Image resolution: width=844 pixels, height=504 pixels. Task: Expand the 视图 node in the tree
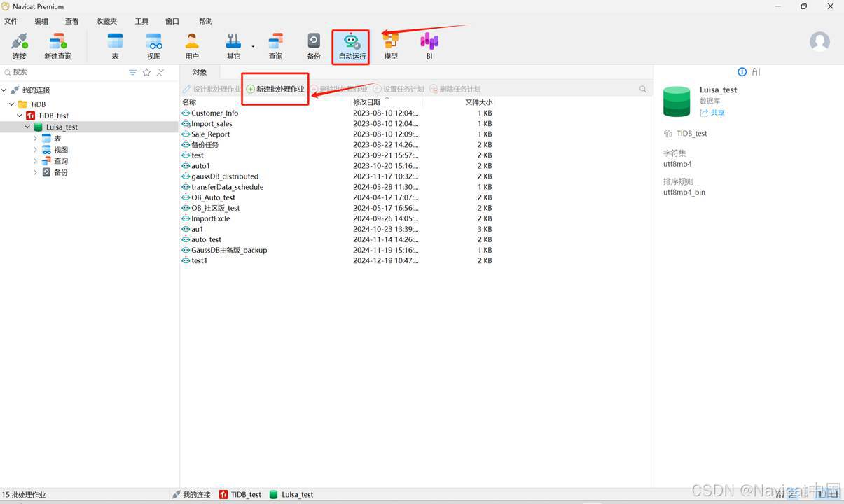pos(36,150)
